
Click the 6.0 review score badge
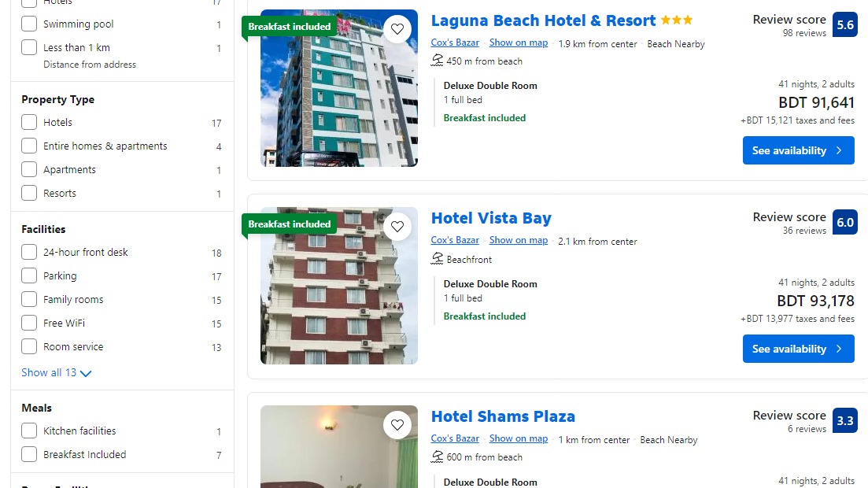click(844, 223)
